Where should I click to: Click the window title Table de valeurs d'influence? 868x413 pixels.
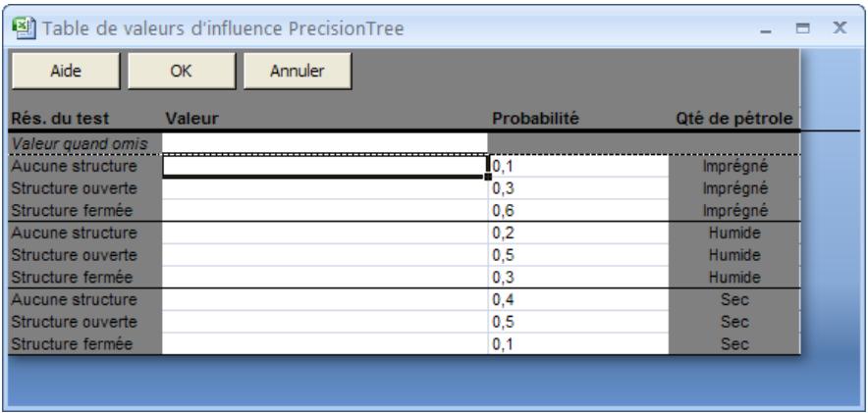coord(224,28)
